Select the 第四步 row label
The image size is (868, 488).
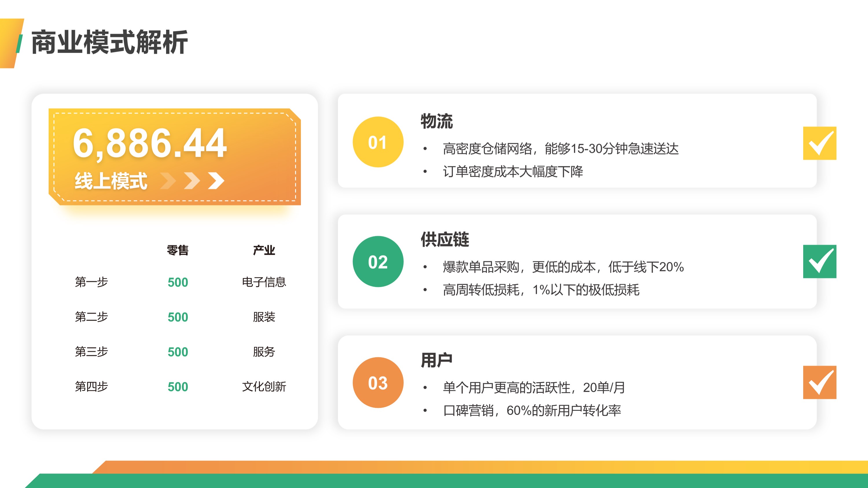pos(91,387)
